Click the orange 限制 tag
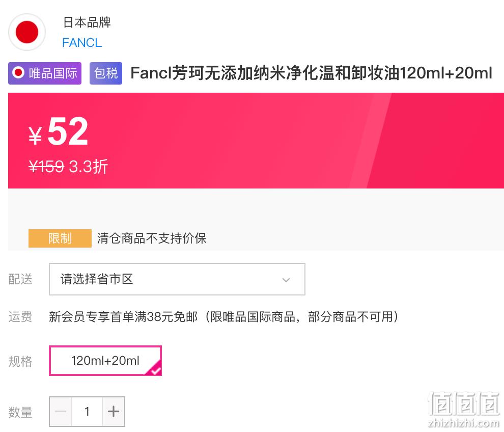The image size is (504, 432). [x=60, y=238]
